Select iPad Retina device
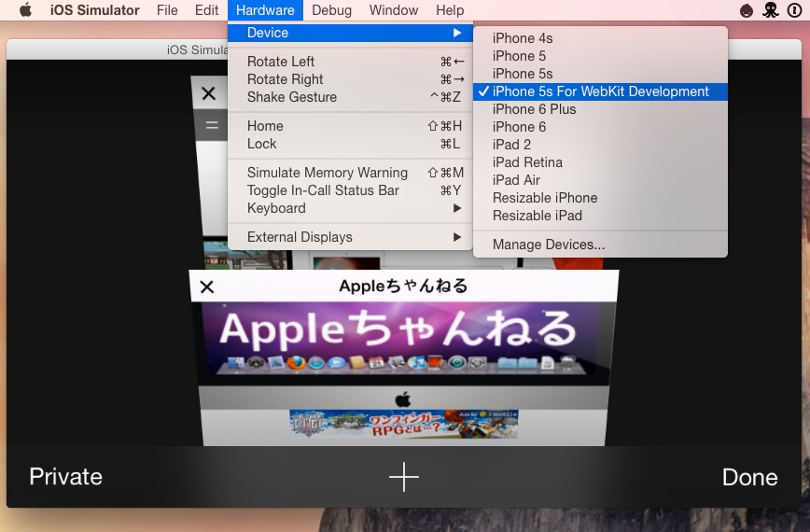 point(600,162)
